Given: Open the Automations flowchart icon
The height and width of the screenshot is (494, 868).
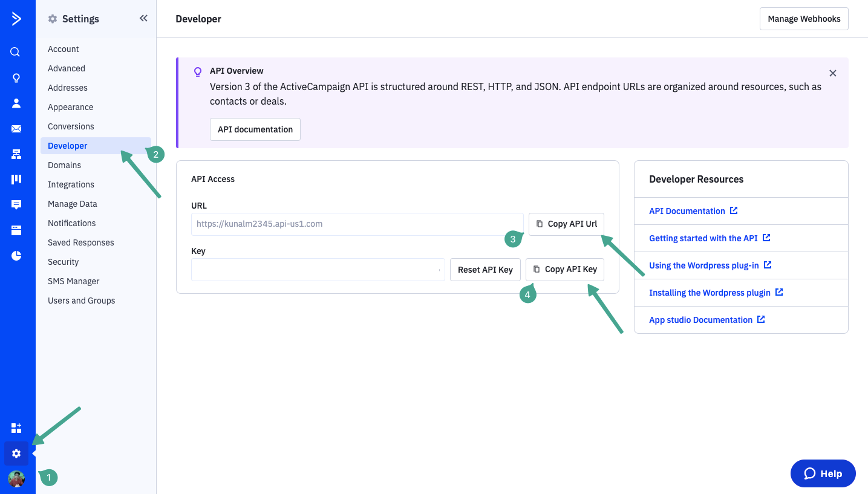Looking at the screenshot, I should tap(16, 154).
